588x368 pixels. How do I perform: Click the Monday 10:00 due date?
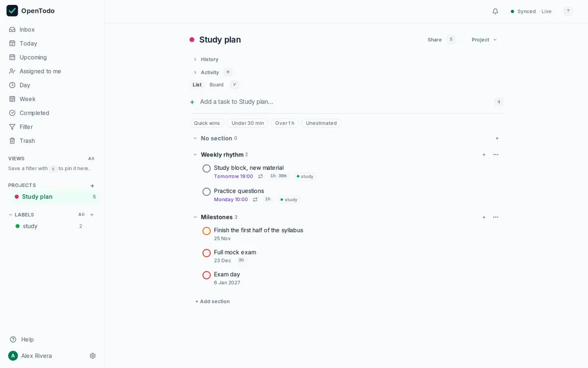pos(231,200)
